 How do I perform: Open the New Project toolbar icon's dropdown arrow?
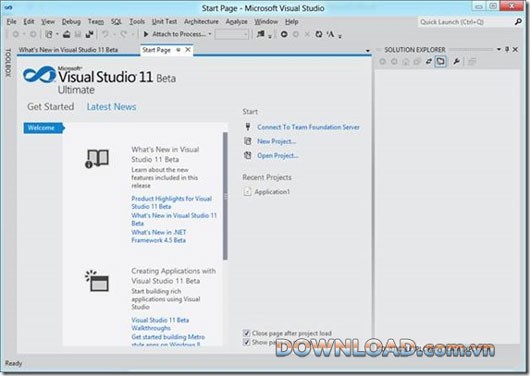(x=57, y=34)
